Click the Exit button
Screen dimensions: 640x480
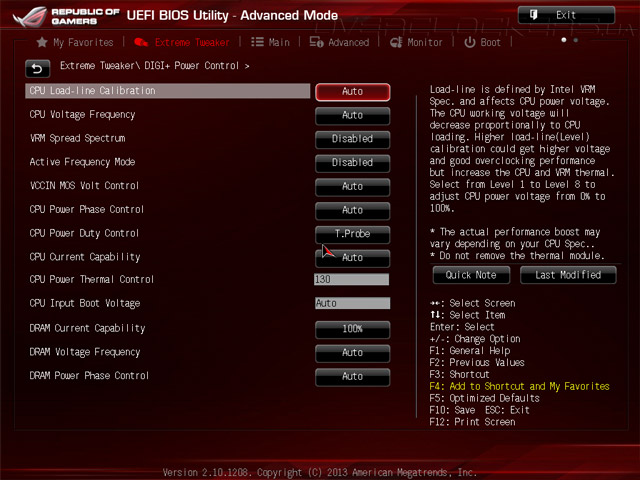(x=567, y=15)
